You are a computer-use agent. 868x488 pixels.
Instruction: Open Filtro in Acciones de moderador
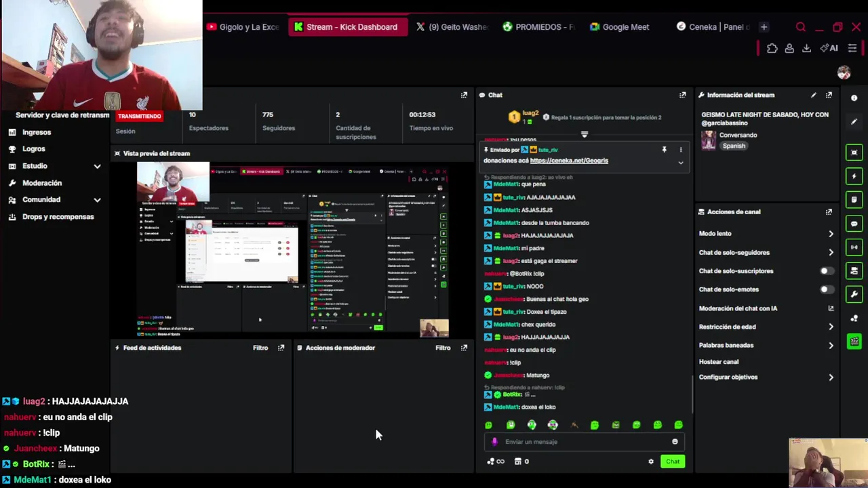click(x=443, y=348)
